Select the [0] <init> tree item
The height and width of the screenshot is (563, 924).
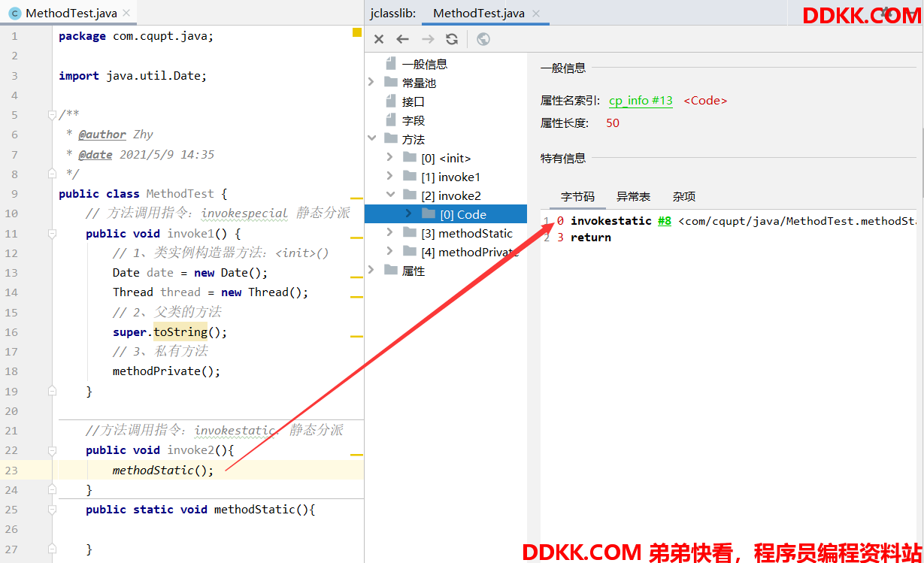(x=446, y=158)
